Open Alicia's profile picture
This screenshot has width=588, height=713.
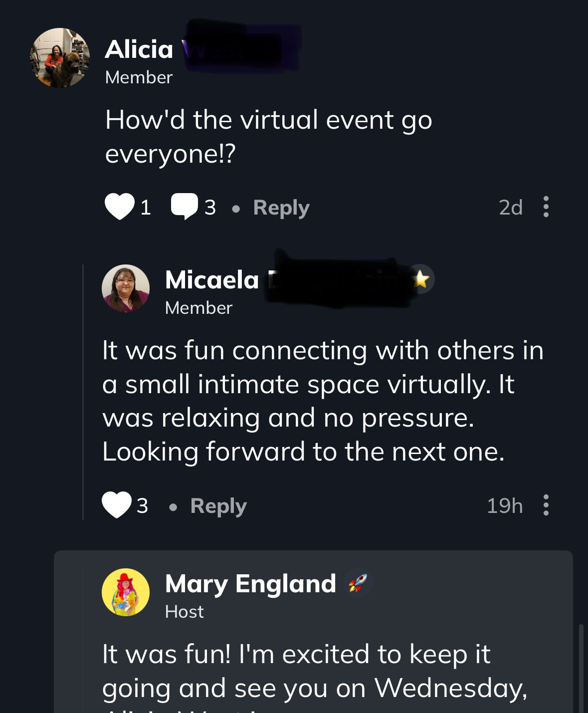(x=60, y=58)
